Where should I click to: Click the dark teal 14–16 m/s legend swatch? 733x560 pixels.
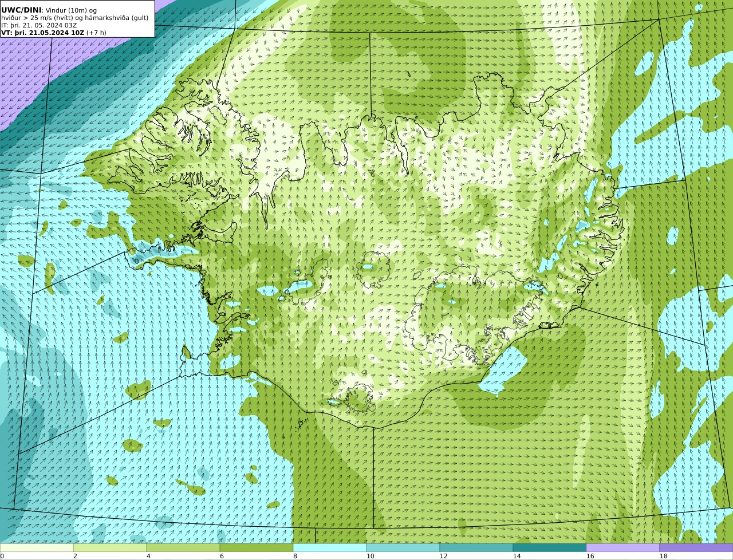pyautogui.click(x=550, y=547)
